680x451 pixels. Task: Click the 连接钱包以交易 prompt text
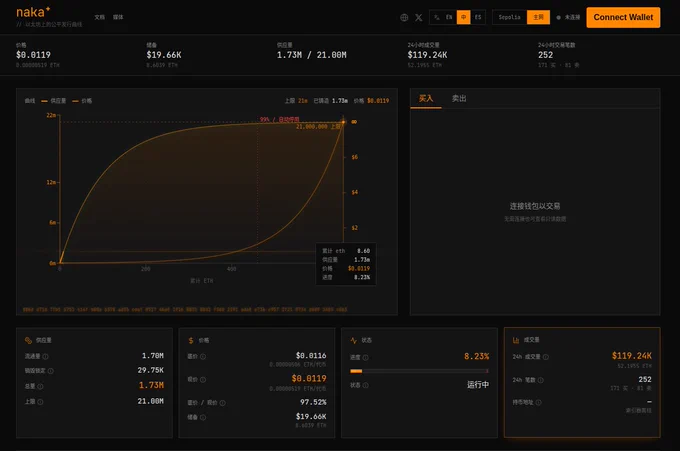[x=535, y=206]
